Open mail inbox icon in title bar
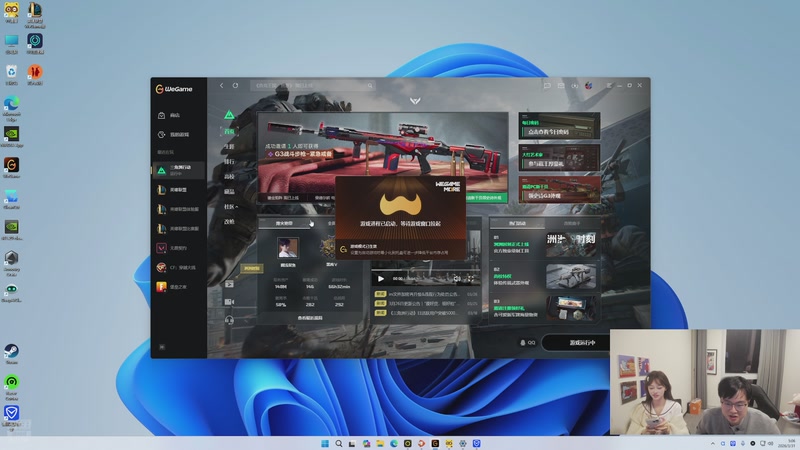Screen dimensions: 800x450 561,85
